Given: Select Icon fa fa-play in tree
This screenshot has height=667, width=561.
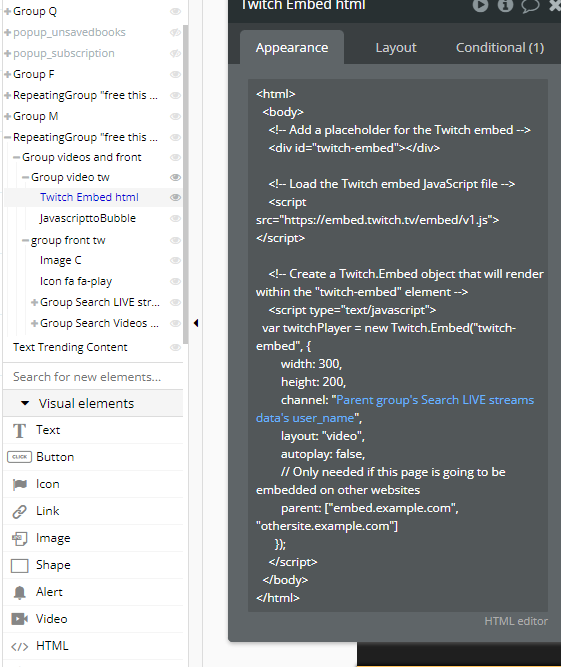Looking at the screenshot, I should (x=76, y=282).
